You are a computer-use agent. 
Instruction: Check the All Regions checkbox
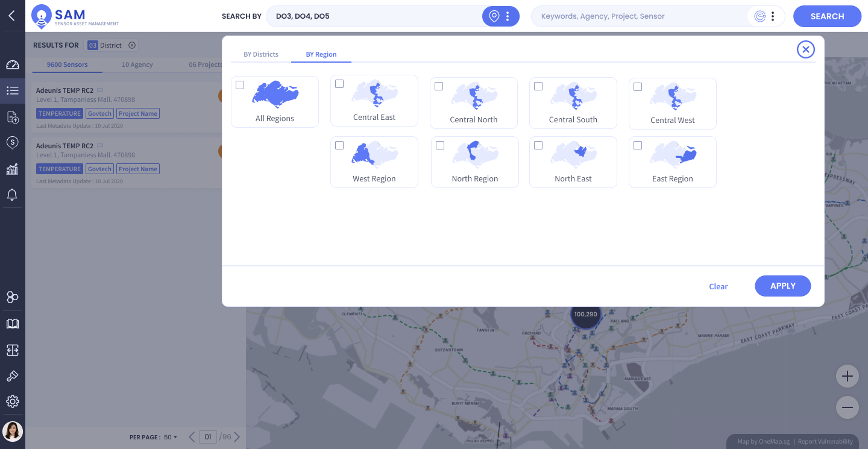pyautogui.click(x=240, y=85)
